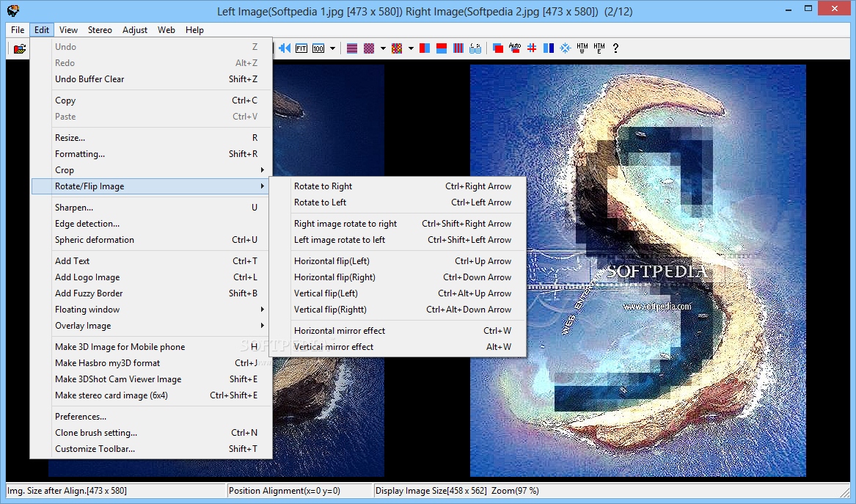The height and width of the screenshot is (504, 856).
Task: Choose Add Logo Image entry
Action: [151, 277]
